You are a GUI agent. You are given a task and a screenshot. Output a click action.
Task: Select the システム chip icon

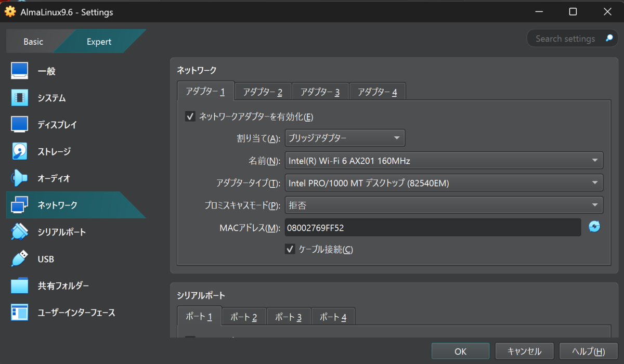tap(19, 98)
